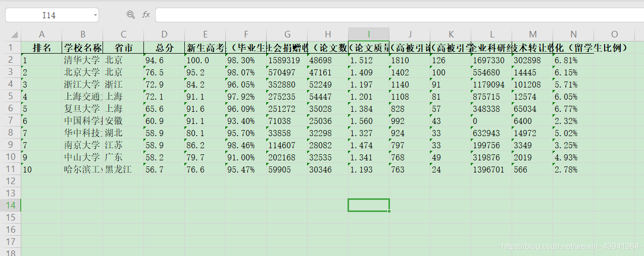Select column K header

(451, 34)
